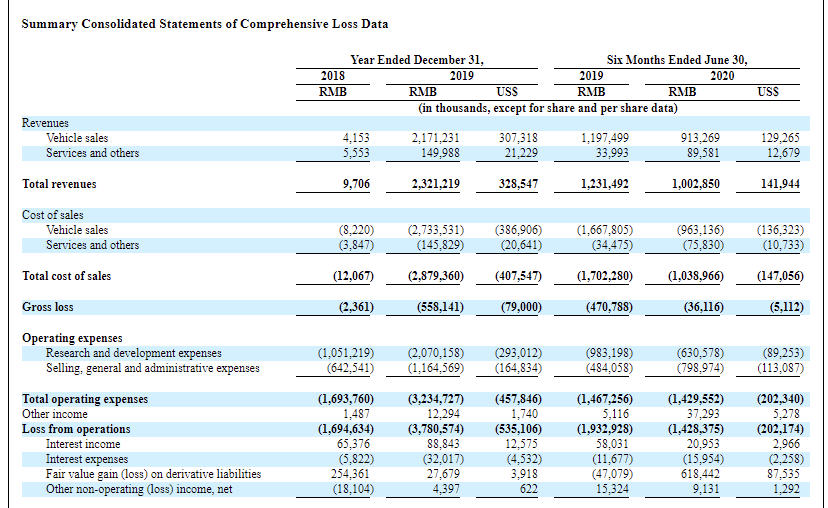Click the 'Six Months Ended June 30,' column header
The image size is (828, 508).
click(x=677, y=60)
